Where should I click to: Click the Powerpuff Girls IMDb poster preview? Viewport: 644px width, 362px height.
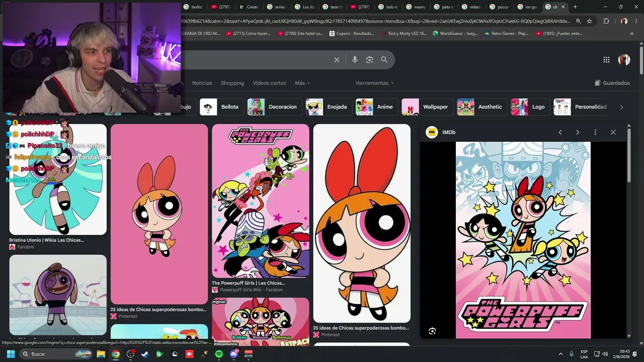coord(523,240)
